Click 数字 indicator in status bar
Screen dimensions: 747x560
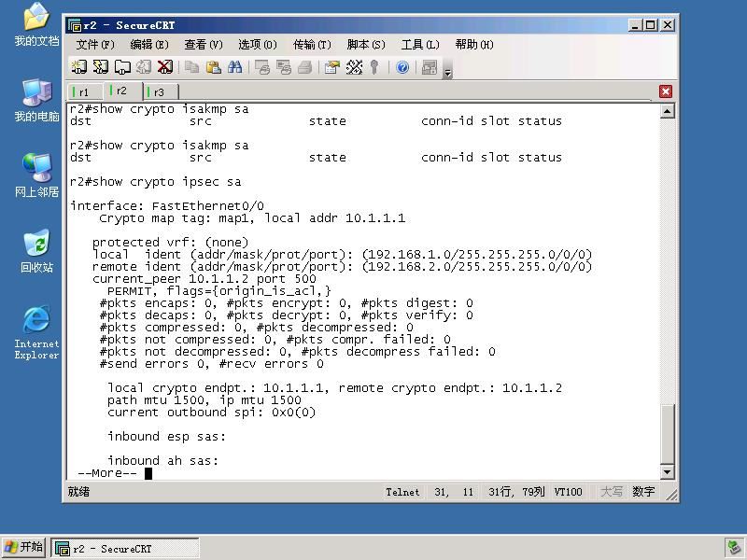pyautogui.click(x=643, y=492)
